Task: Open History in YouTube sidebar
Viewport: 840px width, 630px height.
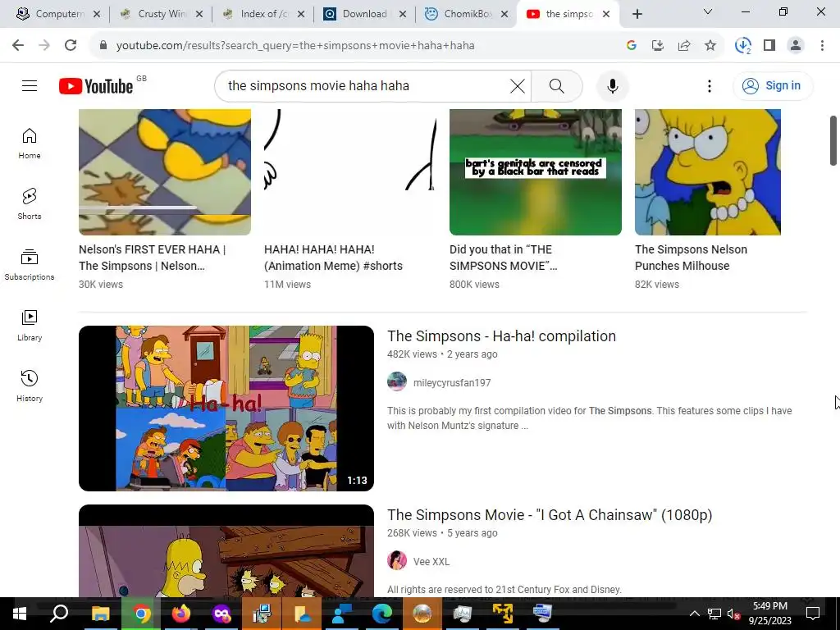Action: pyautogui.click(x=30, y=386)
